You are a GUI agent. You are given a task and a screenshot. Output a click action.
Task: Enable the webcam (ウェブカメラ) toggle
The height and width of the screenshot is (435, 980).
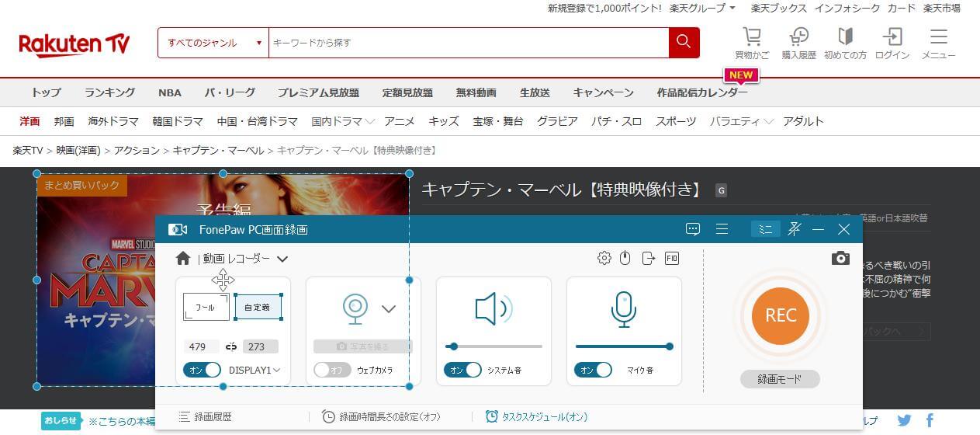point(332,370)
